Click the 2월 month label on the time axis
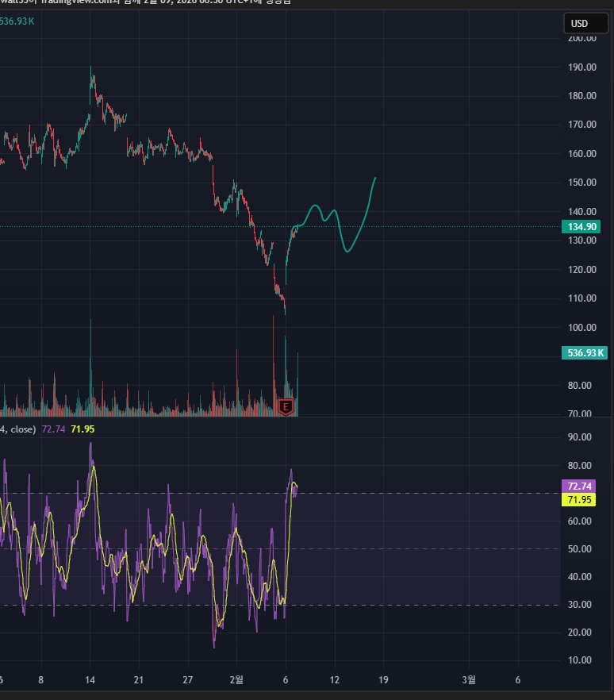Image resolution: width=614 pixels, height=700 pixels. (x=236, y=680)
